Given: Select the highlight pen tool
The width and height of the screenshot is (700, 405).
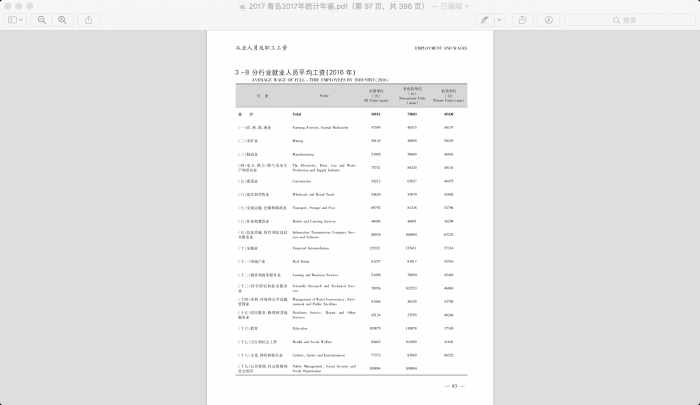Looking at the screenshot, I should 484,20.
